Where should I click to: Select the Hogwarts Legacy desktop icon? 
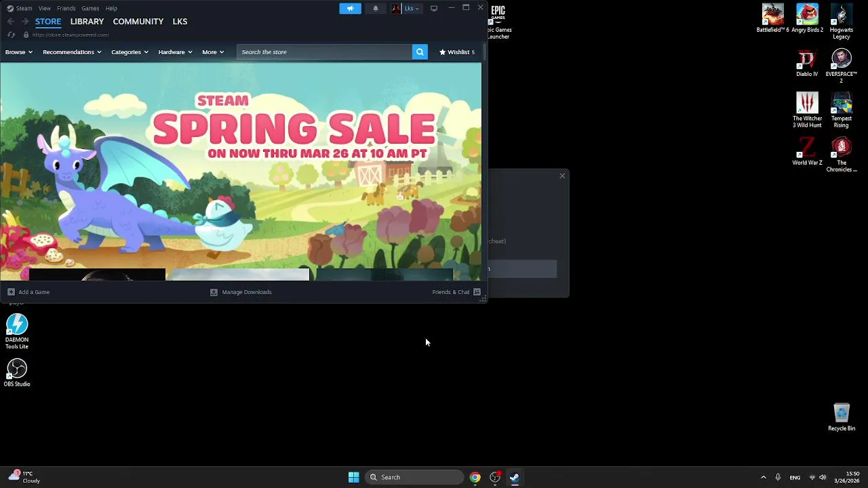click(x=842, y=22)
